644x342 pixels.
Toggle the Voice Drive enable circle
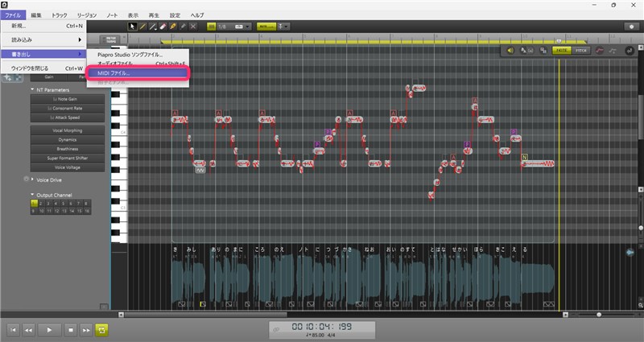pyautogui.click(x=27, y=179)
